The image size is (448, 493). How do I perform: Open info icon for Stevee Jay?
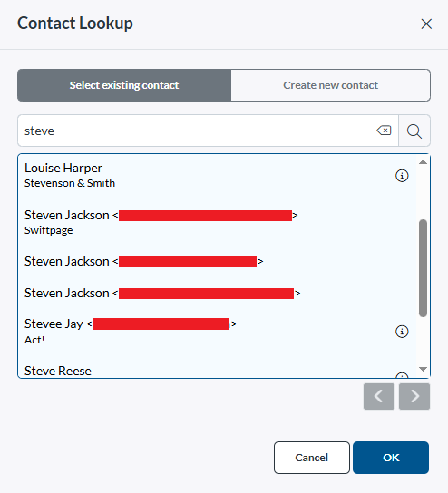402,332
